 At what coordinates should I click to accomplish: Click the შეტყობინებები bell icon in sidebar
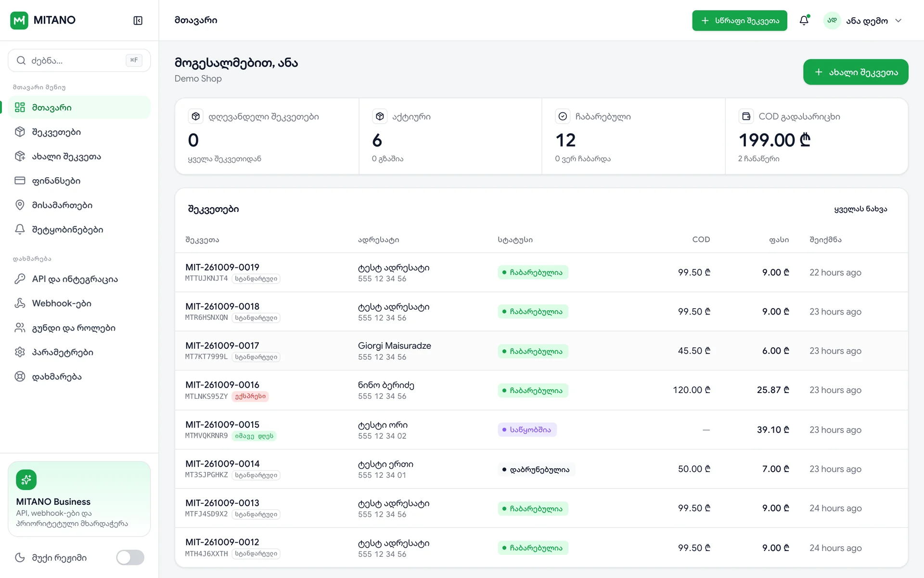(x=20, y=229)
